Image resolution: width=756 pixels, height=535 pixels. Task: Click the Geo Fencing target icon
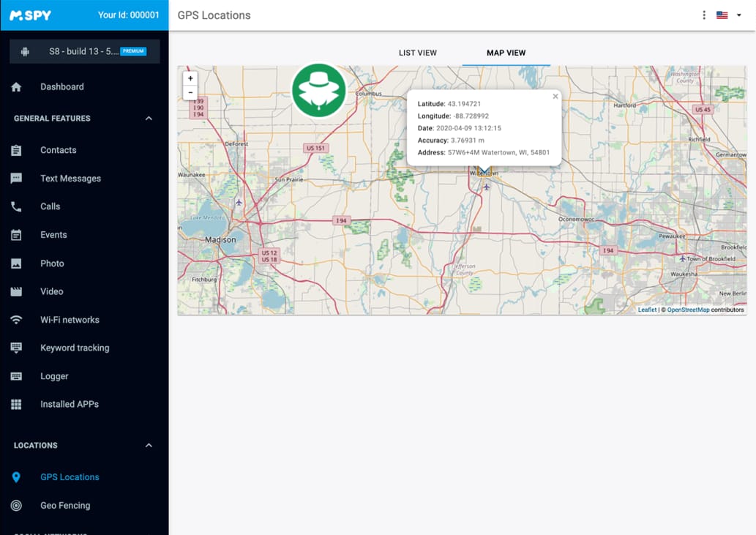tap(16, 505)
